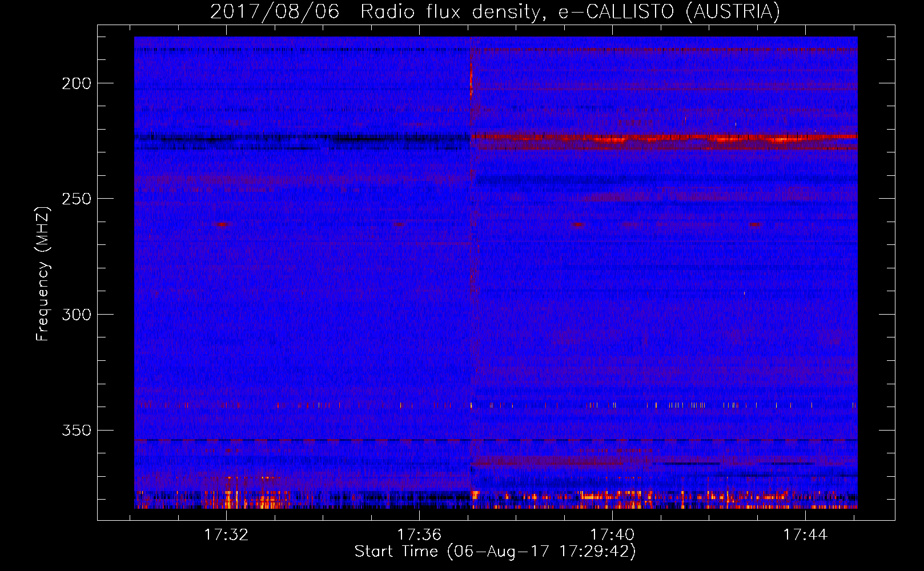
Task: Click the 350 frequency tick label
Action: click(77, 431)
